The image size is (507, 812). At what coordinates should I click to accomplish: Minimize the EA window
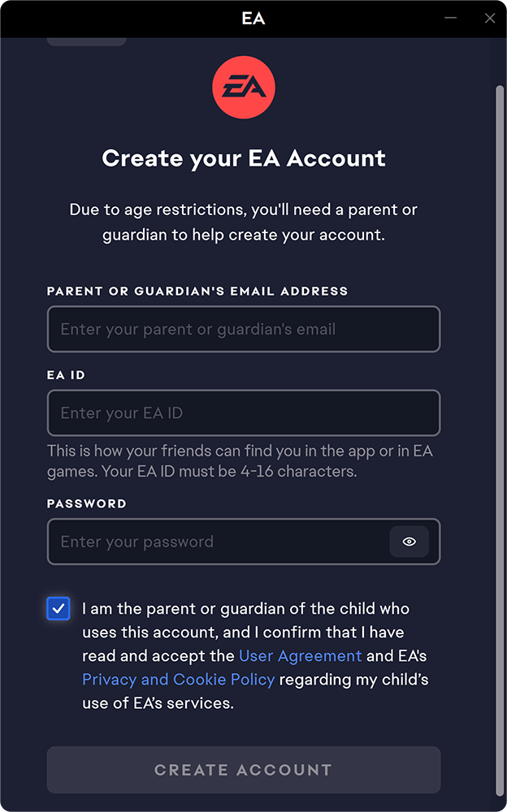(x=451, y=18)
